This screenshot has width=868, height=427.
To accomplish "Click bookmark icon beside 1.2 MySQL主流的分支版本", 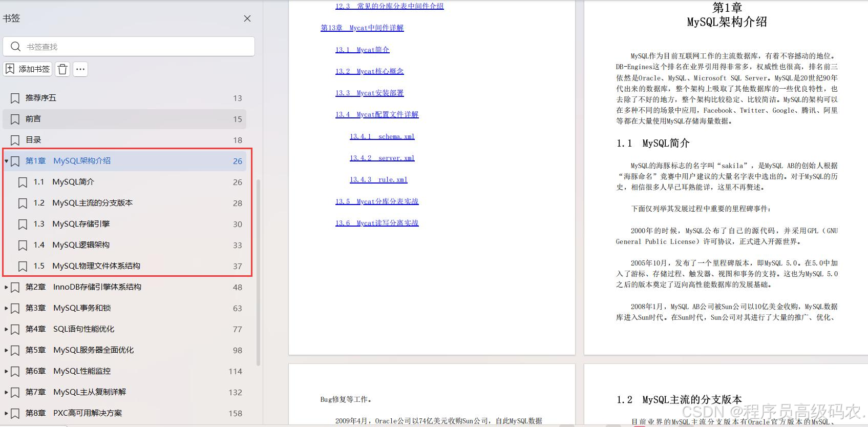I will [23, 203].
